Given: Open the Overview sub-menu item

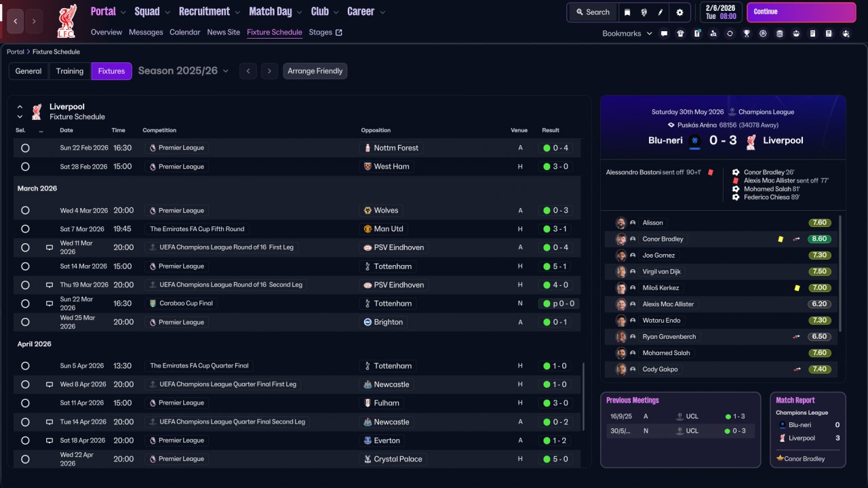Looking at the screenshot, I should [x=106, y=33].
